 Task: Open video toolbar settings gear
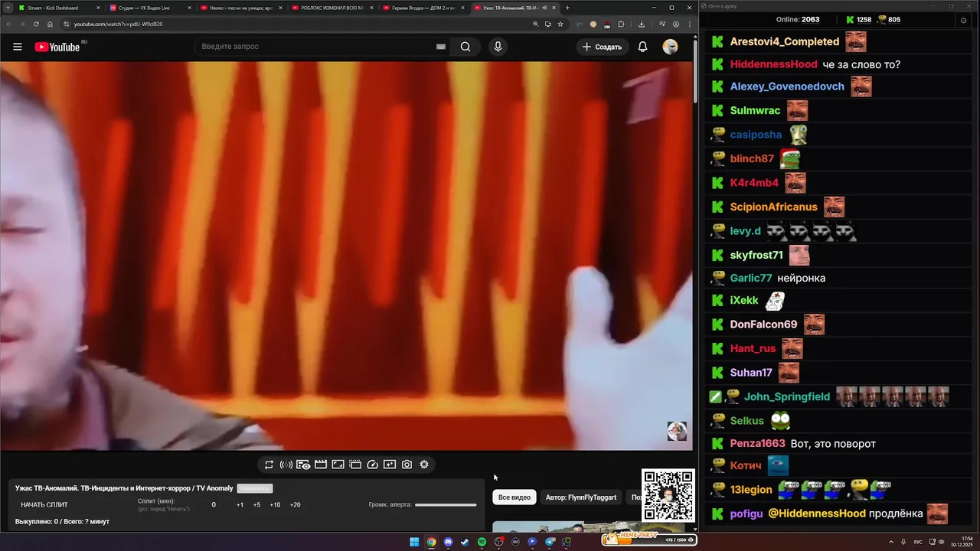pos(424,465)
